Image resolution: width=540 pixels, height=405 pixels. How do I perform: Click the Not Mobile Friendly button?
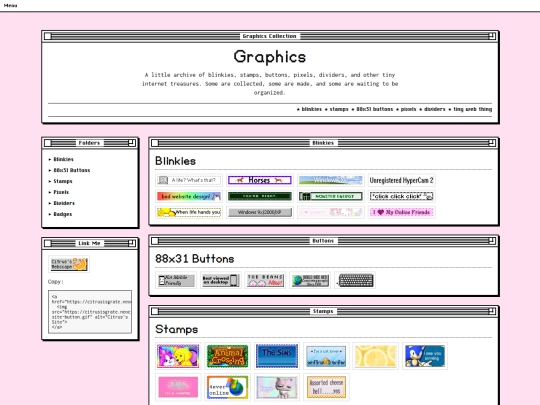pos(176,280)
